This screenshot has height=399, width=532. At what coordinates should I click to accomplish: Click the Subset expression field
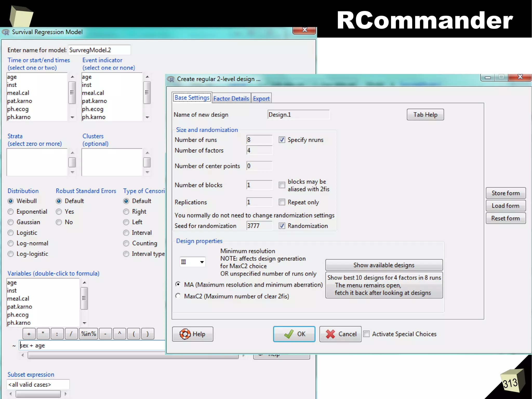tap(38, 384)
